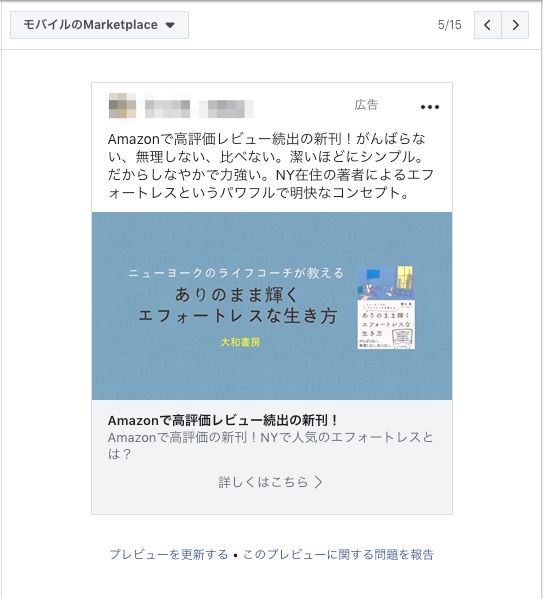Click the 詳しくはこちら call-to-action button
The width and height of the screenshot is (543, 599).
point(271,482)
